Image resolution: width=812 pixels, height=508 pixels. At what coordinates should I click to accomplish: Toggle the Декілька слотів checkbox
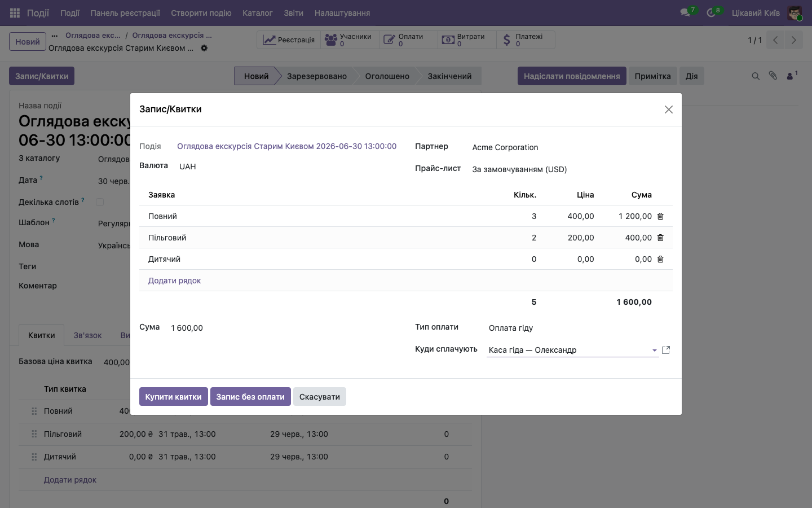(100, 202)
